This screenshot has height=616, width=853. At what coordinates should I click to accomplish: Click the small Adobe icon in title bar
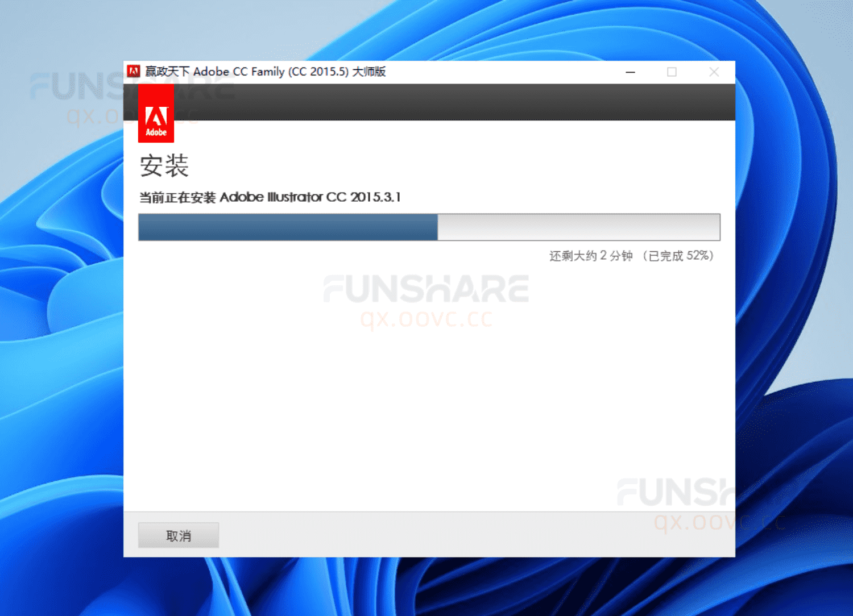[134, 72]
